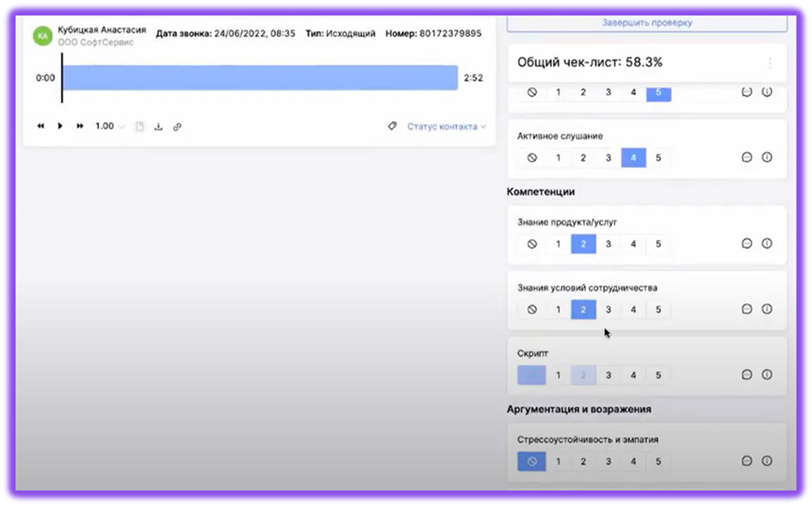Select score 5 for Скрипт

pos(659,375)
